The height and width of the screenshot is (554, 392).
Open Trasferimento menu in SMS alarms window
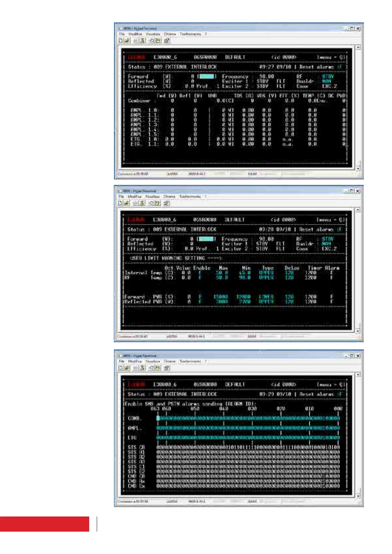[190, 361]
